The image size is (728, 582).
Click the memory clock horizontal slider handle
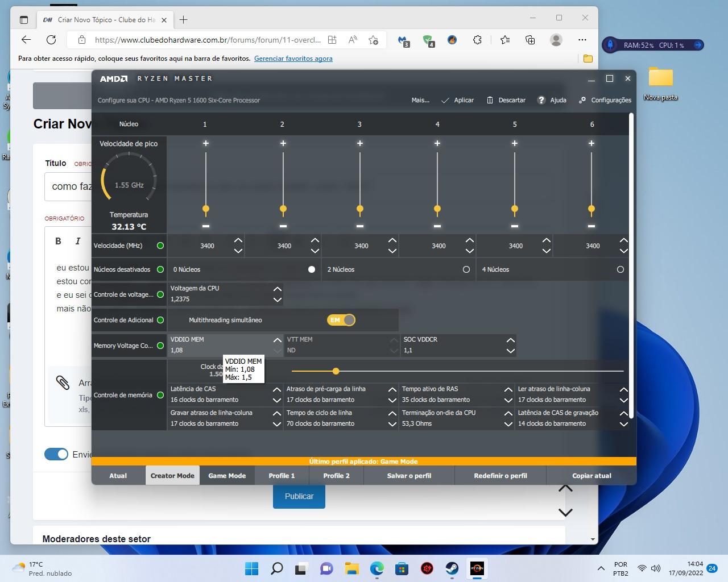tap(336, 371)
